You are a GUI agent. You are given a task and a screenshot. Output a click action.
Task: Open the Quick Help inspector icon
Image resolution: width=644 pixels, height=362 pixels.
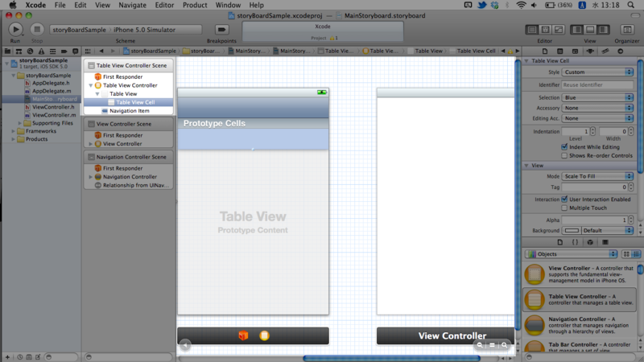tap(559, 51)
